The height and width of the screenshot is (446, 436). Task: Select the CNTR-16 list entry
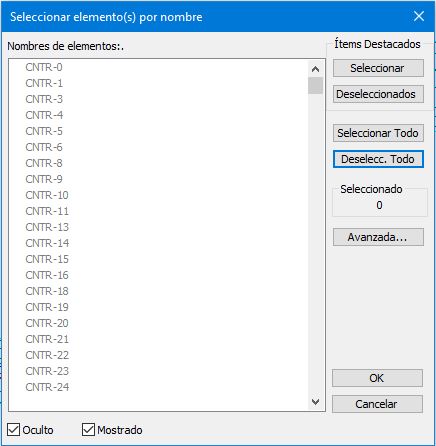47,275
